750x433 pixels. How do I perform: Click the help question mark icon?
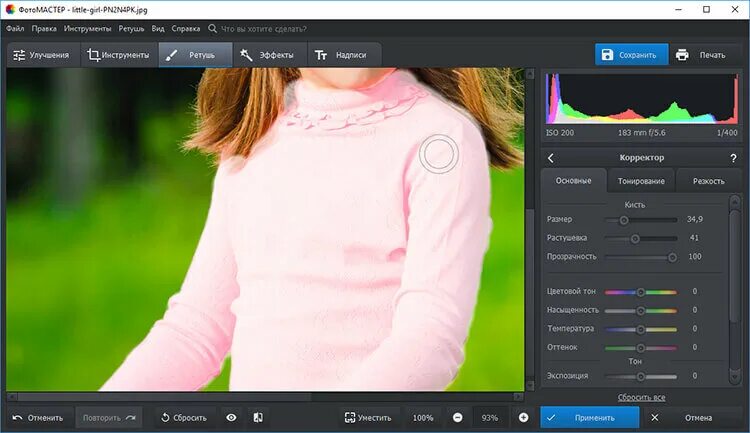coord(733,158)
